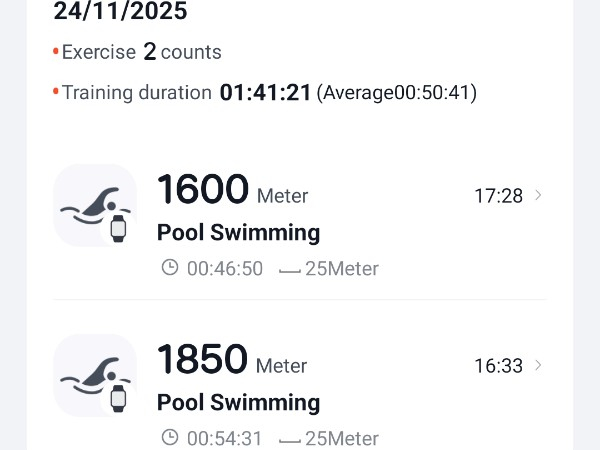Screen dimensions: 600x450
Task: Click the 24/11/2025 date header
Action: coord(120,12)
